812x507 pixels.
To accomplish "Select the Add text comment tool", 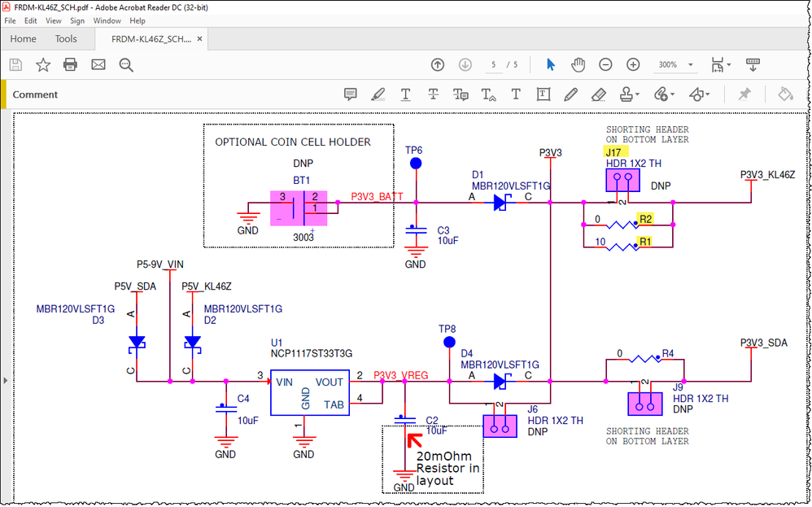I will (516, 94).
